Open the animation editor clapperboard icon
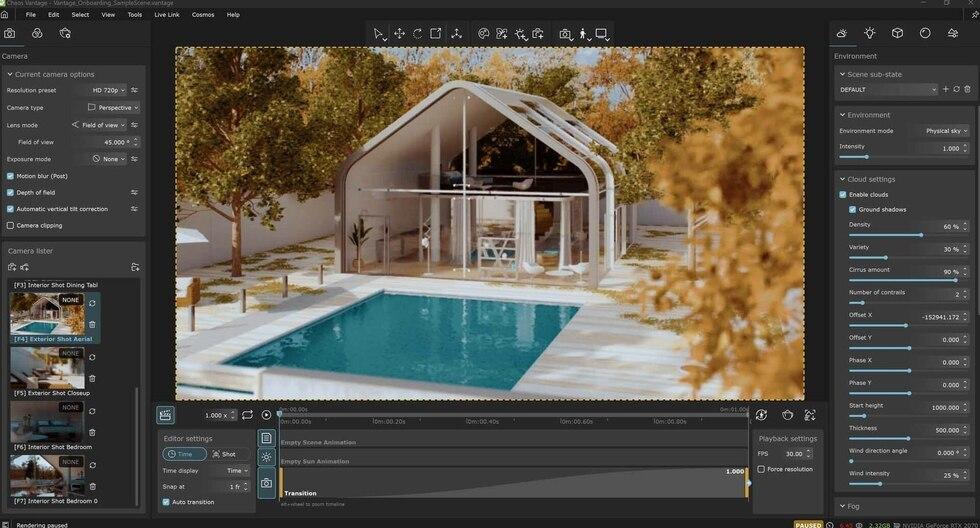 click(x=165, y=415)
